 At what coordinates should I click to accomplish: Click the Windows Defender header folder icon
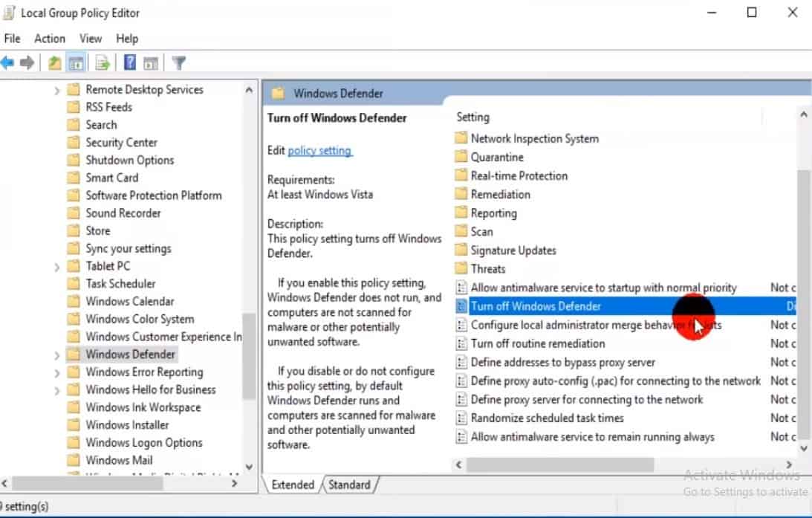click(278, 93)
